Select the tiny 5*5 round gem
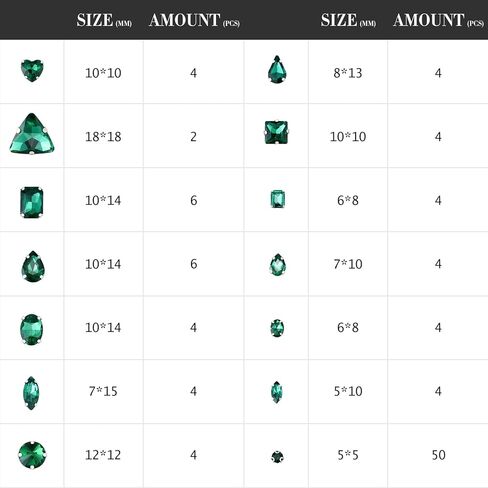 coord(277,457)
